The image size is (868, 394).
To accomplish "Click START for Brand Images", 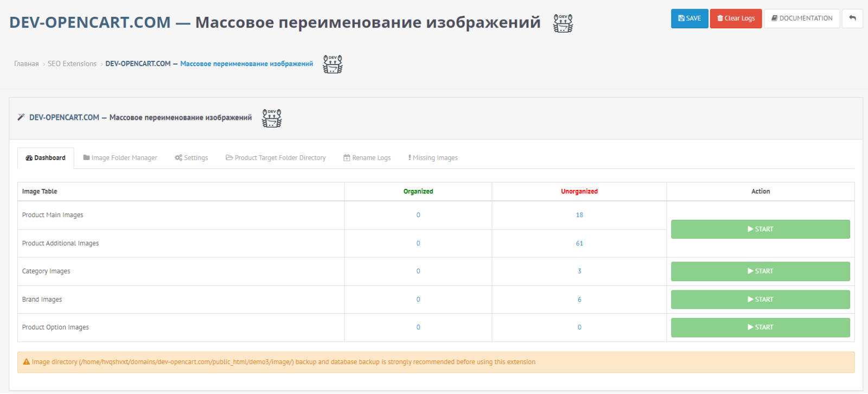I will click(760, 300).
